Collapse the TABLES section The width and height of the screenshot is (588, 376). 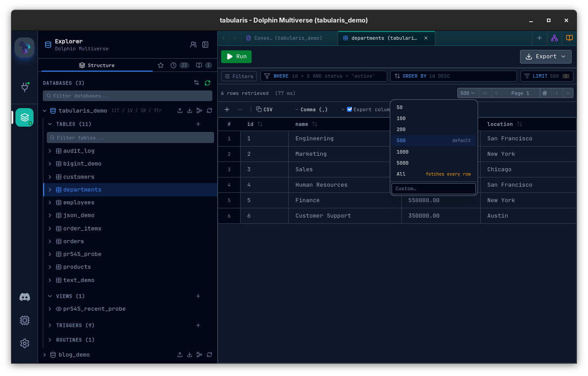point(50,124)
